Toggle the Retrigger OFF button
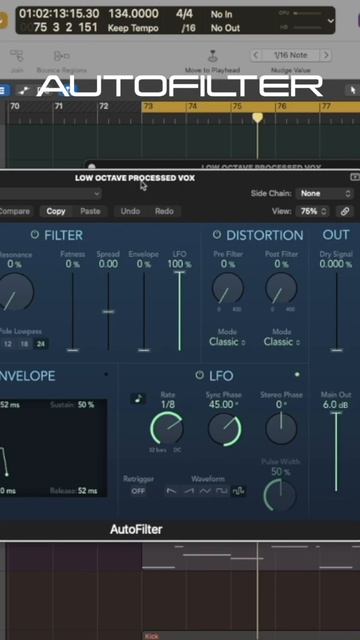This screenshot has width=360, height=640. [x=138, y=491]
